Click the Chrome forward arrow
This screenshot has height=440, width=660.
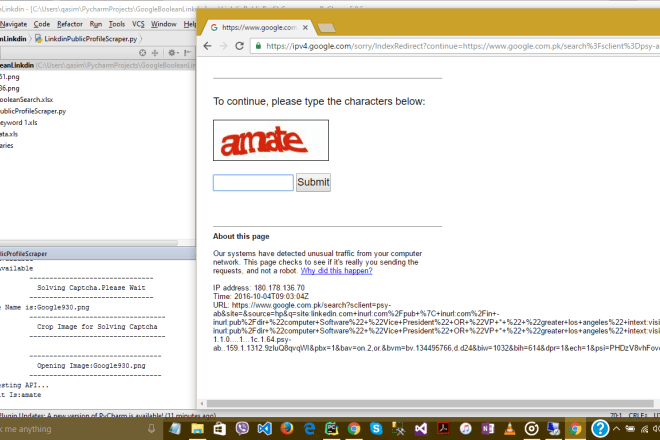point(224,46)
